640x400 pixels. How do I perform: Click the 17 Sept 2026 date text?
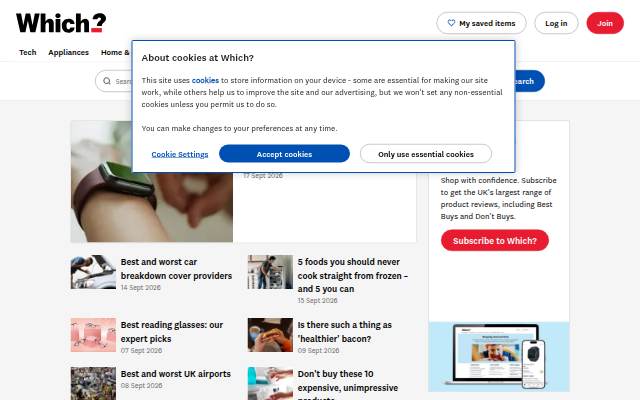pyautogui.click(x=263, y=176)
